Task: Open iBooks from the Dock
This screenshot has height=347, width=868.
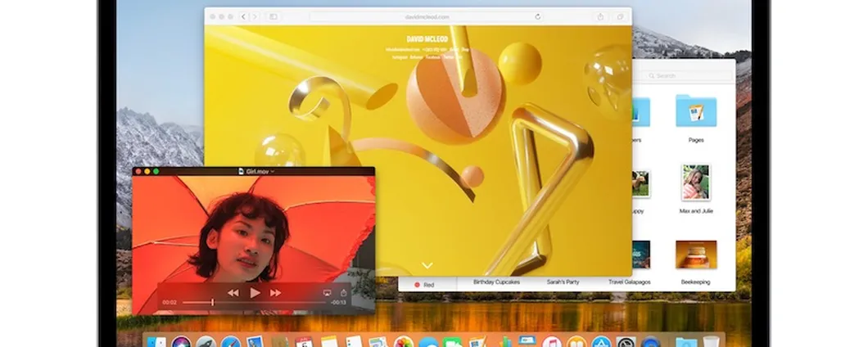Action: point(576,342)
